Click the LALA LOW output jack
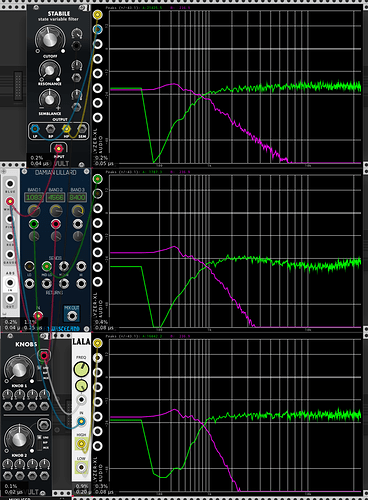 tap(81, 468)
